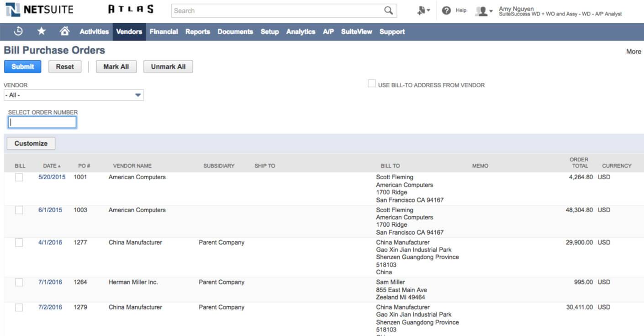The width and height of the screenshot is (644, 336).
Task: Click the Reset button
Action: pyautogui.click(x=65, y=66)
